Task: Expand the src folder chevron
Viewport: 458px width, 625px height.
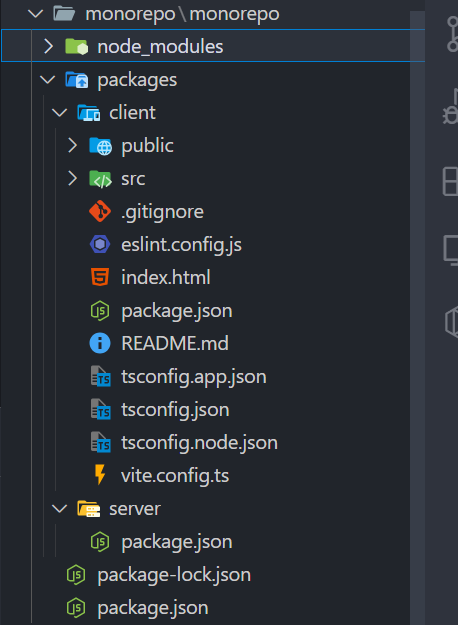Action: [x=72, y=179]
